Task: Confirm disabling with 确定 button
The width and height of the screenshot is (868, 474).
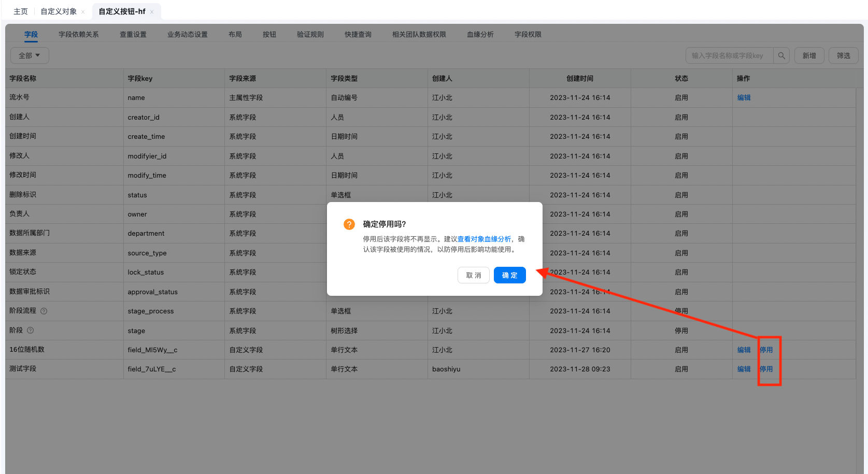Action: [x=510, y=275]
